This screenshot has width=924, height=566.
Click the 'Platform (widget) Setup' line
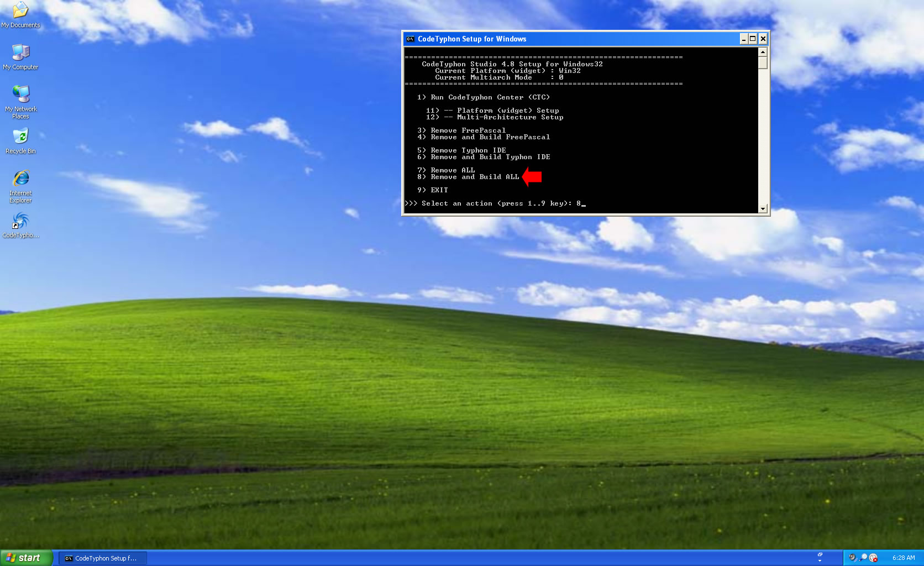[x=492, y=111]
